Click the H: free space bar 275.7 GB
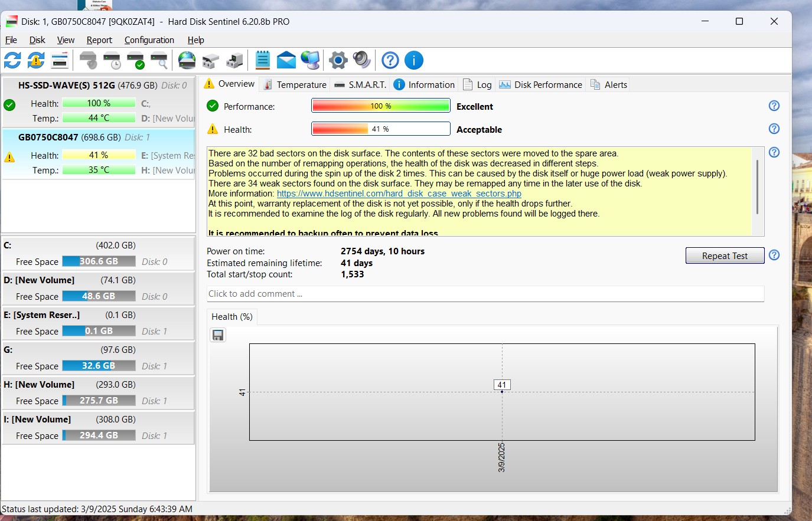The image size is (812, 521). (99, 401)
